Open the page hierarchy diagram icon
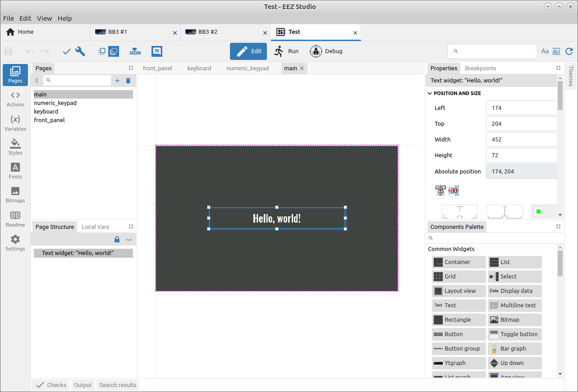Image resolution: width=578 pixels, height=392 pixels. click(135, 51)
